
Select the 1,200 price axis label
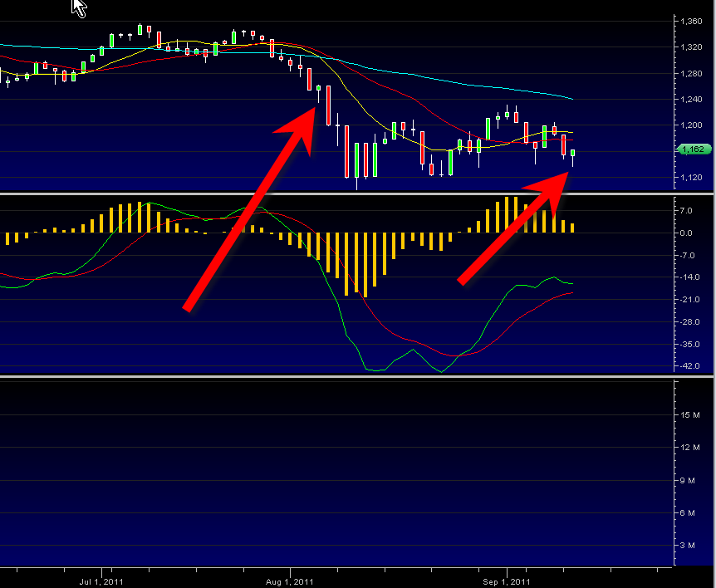691,125
